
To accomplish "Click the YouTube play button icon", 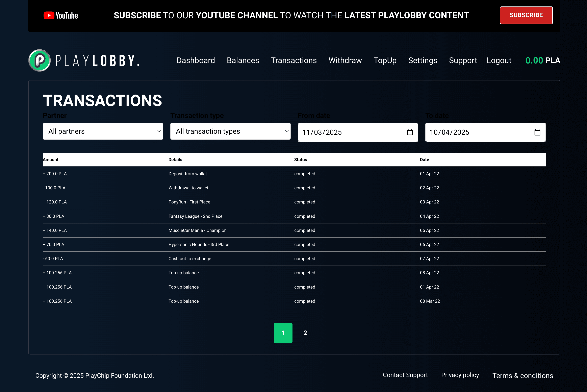I will 49,15.
